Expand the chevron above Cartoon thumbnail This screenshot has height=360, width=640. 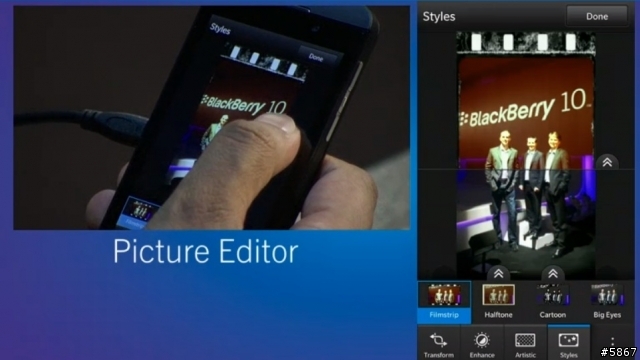click(553, 273)
